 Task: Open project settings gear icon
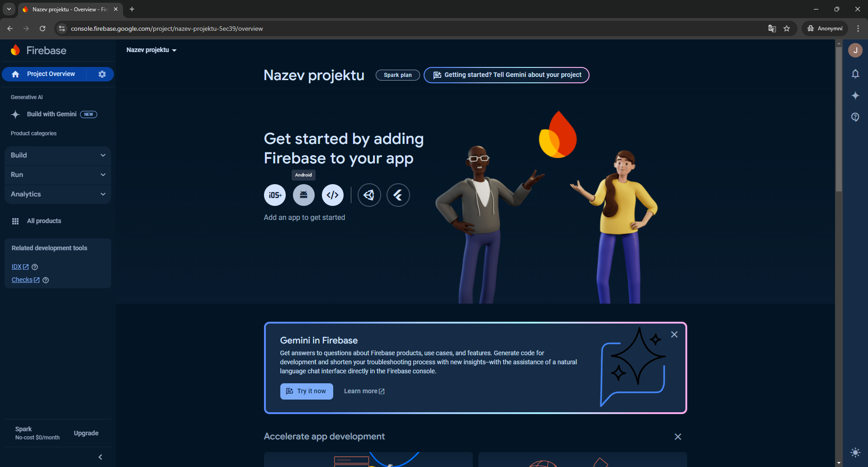[102, 74]
